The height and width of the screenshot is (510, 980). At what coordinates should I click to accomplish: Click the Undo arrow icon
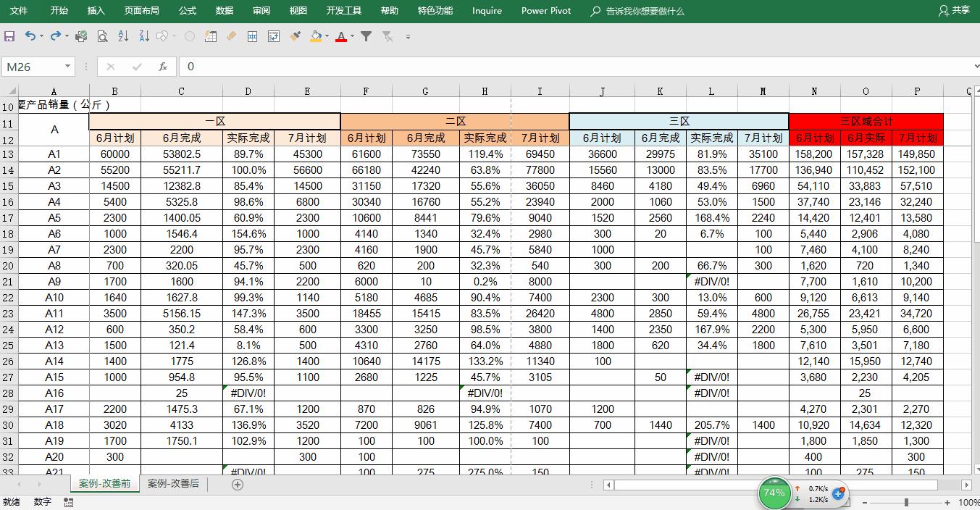(30, 36)
